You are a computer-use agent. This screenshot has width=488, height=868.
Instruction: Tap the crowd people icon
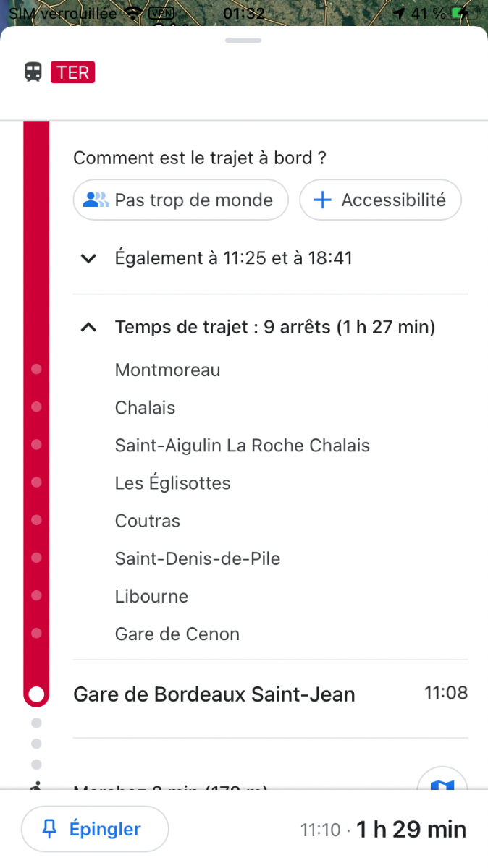pyautogui.click(x=96, y=200)
